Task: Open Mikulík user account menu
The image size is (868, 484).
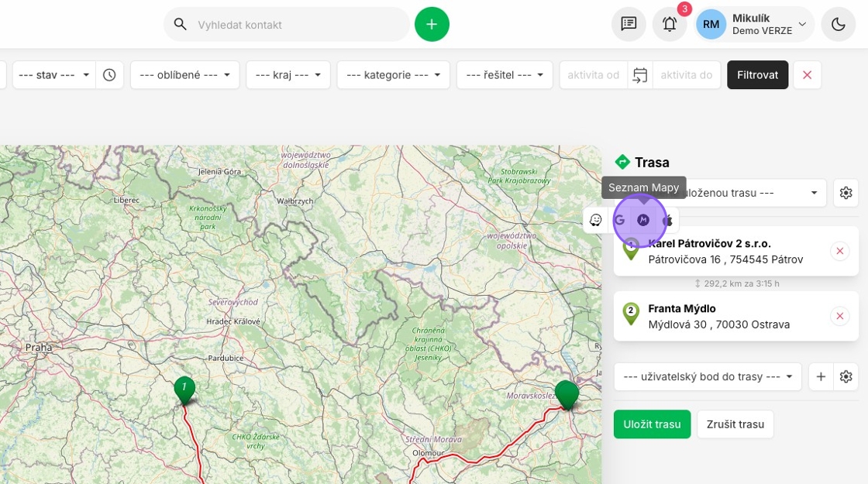Action: [x=754, y=25]
